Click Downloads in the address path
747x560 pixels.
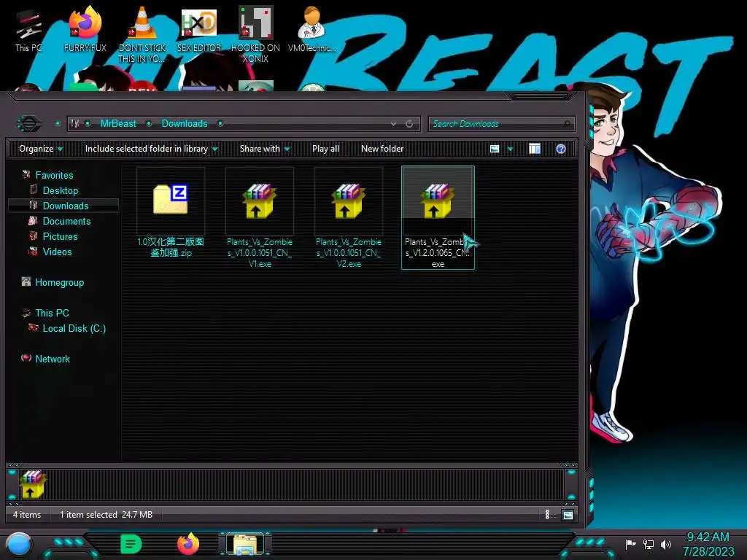(x=185, y=124)
